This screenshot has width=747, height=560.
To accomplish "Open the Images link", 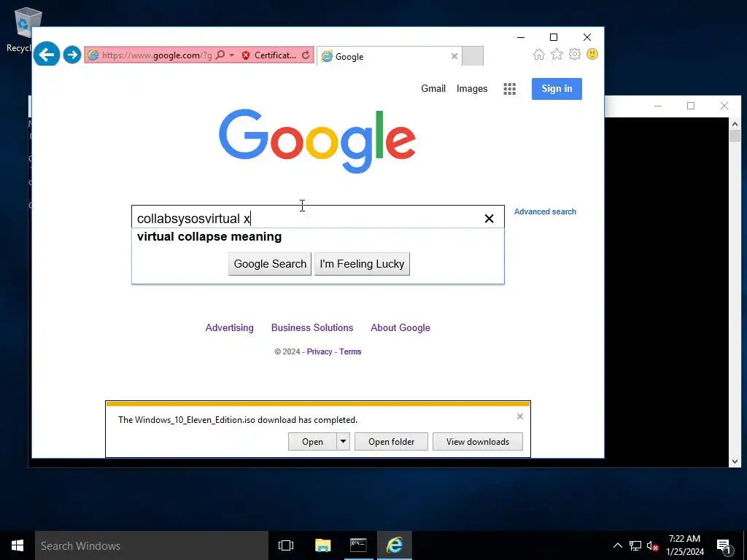I will [472, 88].
